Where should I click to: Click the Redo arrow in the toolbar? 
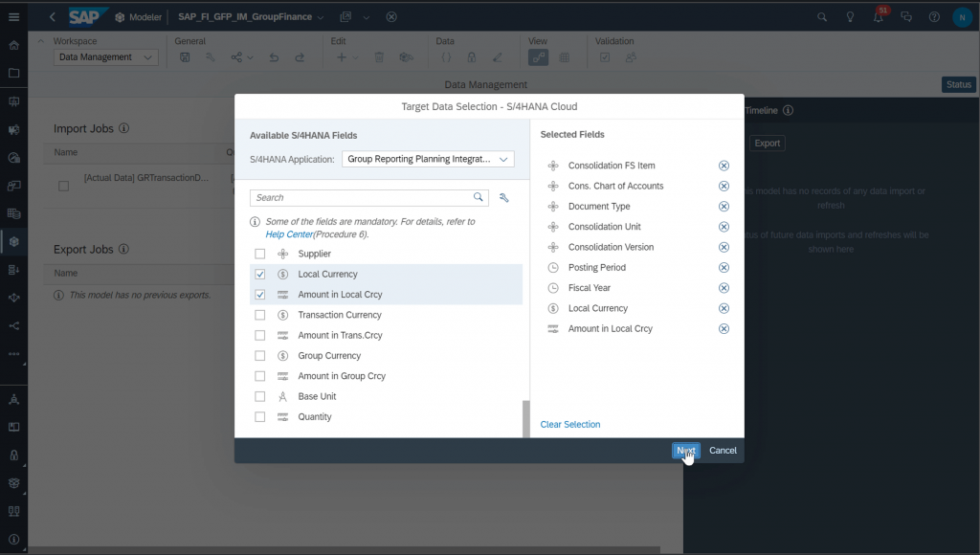[300, 57]
